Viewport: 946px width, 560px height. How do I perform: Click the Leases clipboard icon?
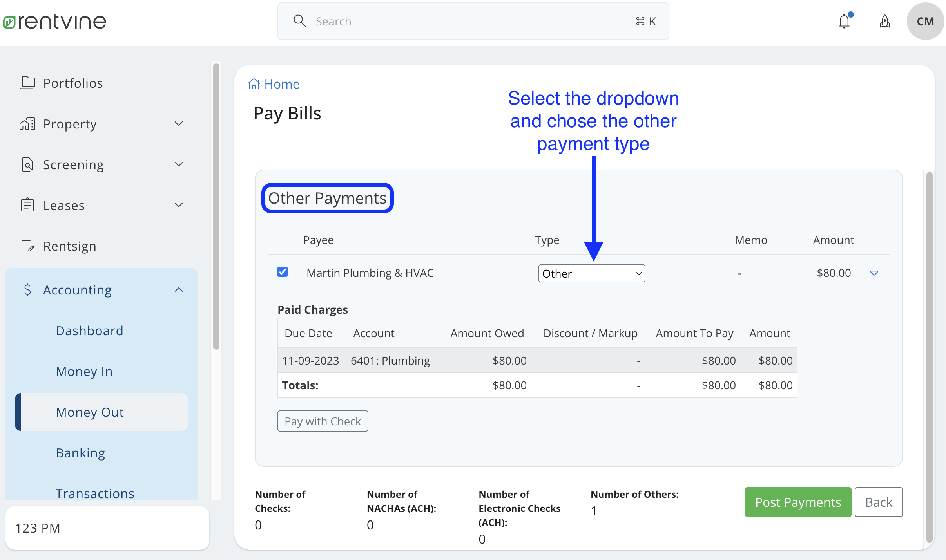[x=27, y=205]
